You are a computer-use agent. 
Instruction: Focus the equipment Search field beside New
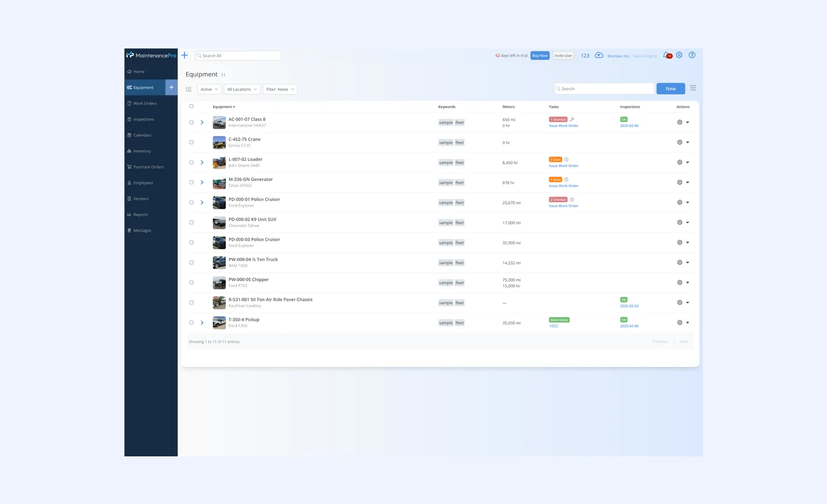tap(604, 88)
